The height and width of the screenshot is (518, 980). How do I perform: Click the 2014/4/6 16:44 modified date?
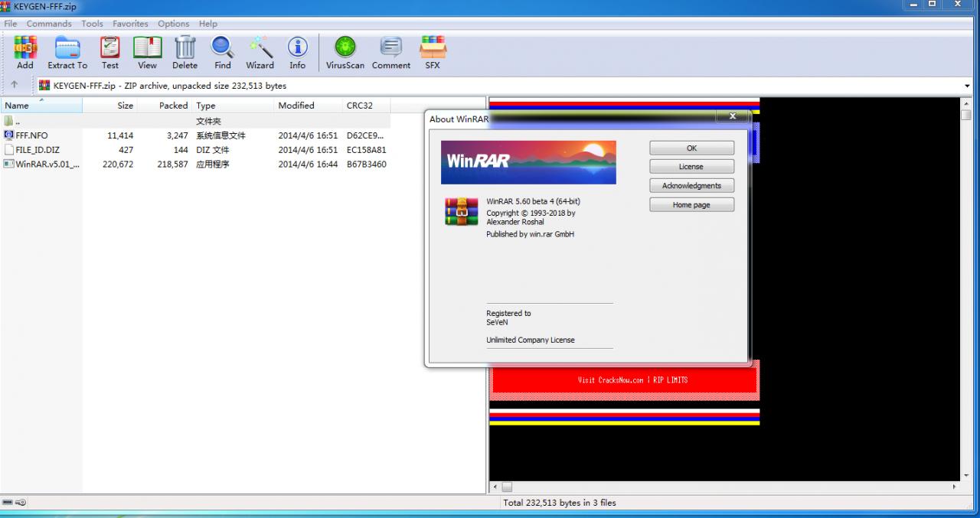pyautogui.click(x=308, y=164)
